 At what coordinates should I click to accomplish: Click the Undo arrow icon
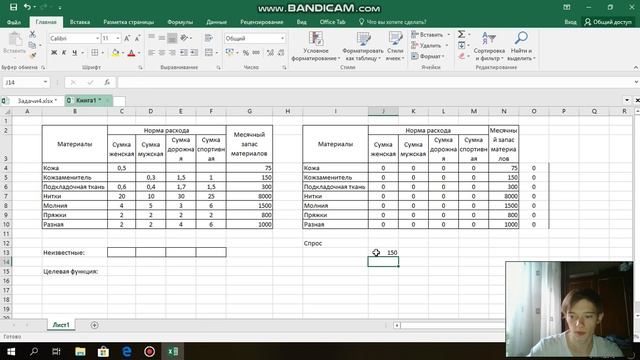pos(27,7)
